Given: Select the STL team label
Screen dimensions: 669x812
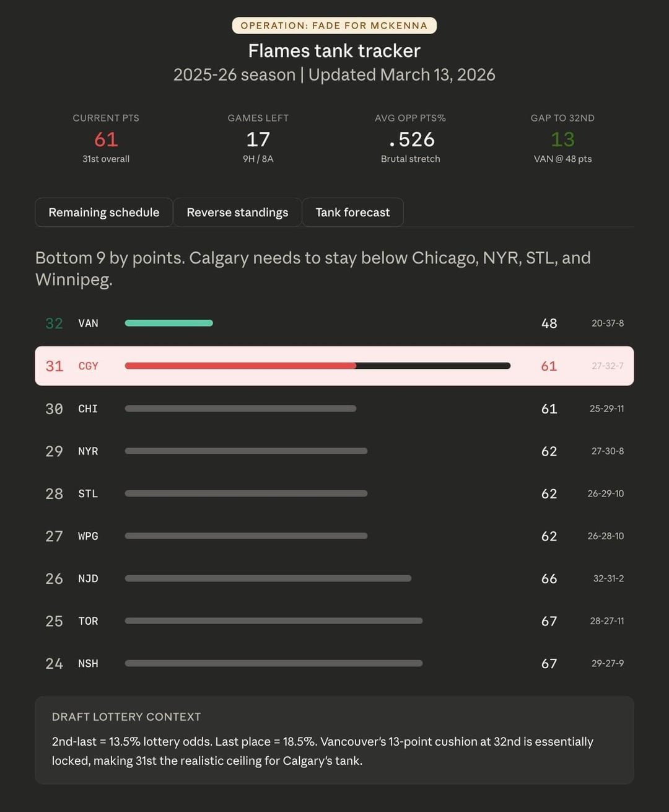Looking at the screenshot, I should click(88, 493).
